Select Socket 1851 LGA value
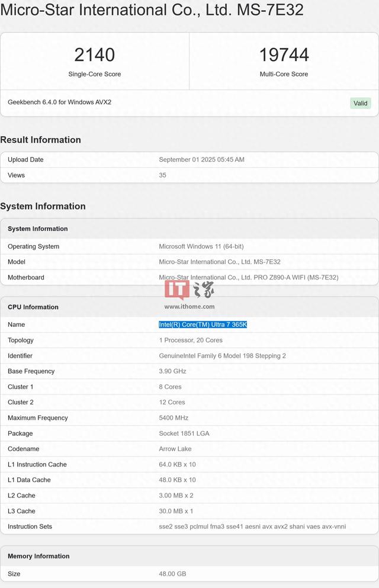 [184, 433]
